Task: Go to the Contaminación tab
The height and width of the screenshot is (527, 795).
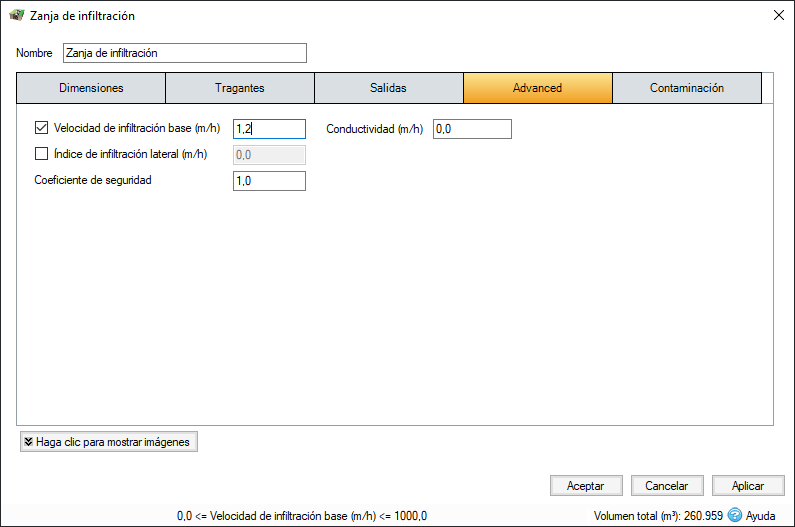Action: (x=687, y=88)
